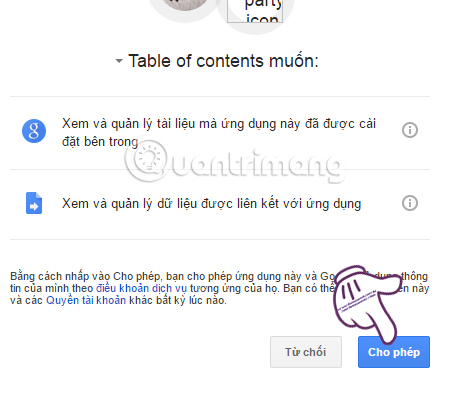
Task: Click the blue Cho phép button
Action: point(394,352)
